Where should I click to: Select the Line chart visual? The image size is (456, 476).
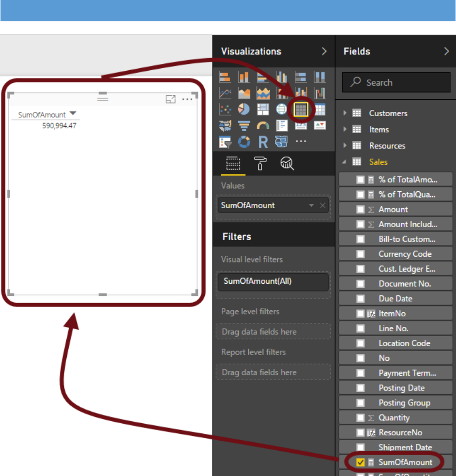225,93
